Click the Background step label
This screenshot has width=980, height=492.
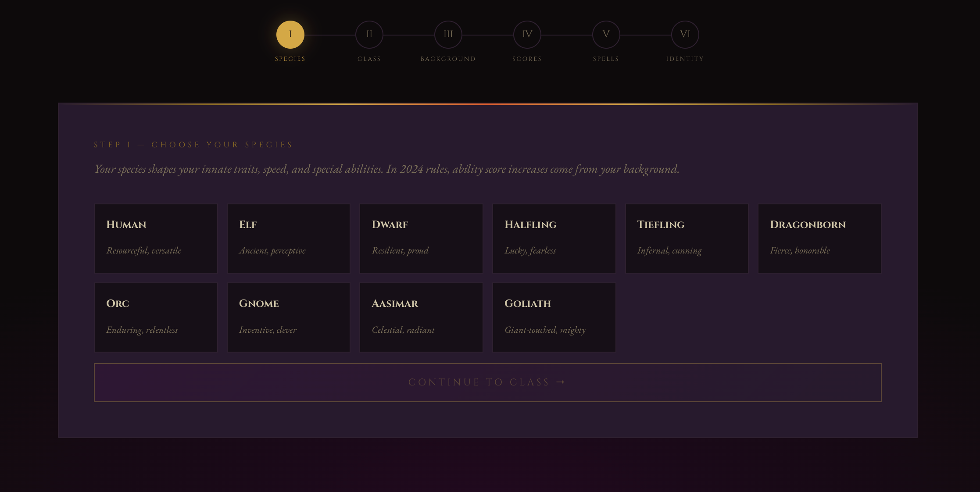click(x=448, y=59)
